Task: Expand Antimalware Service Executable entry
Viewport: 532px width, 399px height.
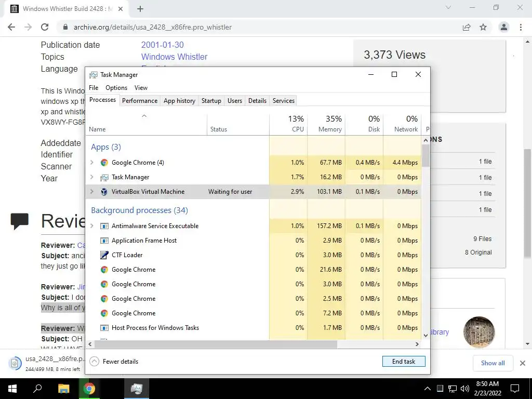Action: tap(91, 226)
